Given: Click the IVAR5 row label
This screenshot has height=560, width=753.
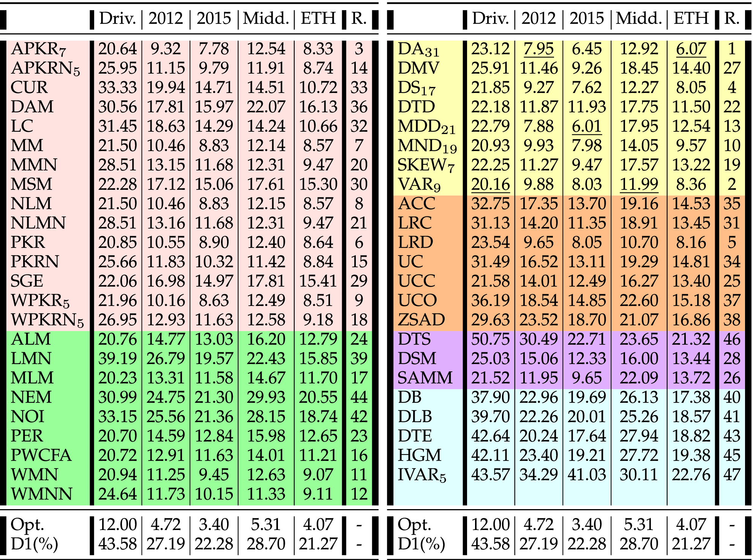Looking at the screenshot, I should (x=422, y=475).
